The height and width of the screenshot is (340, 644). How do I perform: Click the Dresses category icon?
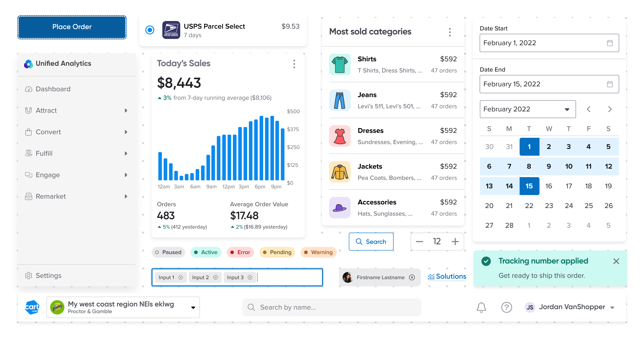tap(340, 136)
